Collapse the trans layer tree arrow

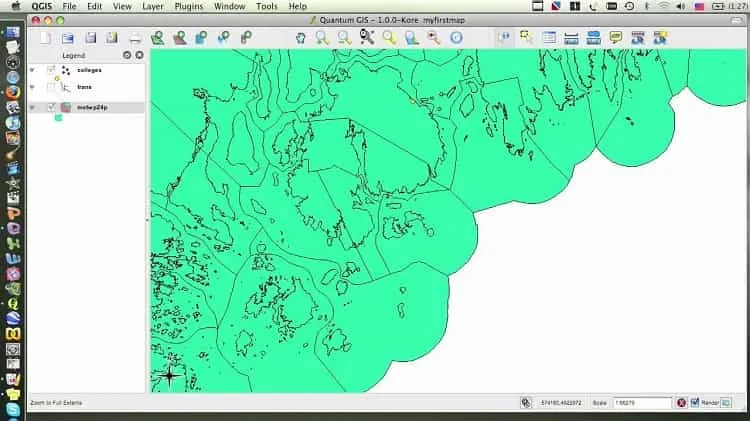tap(32, 87)
